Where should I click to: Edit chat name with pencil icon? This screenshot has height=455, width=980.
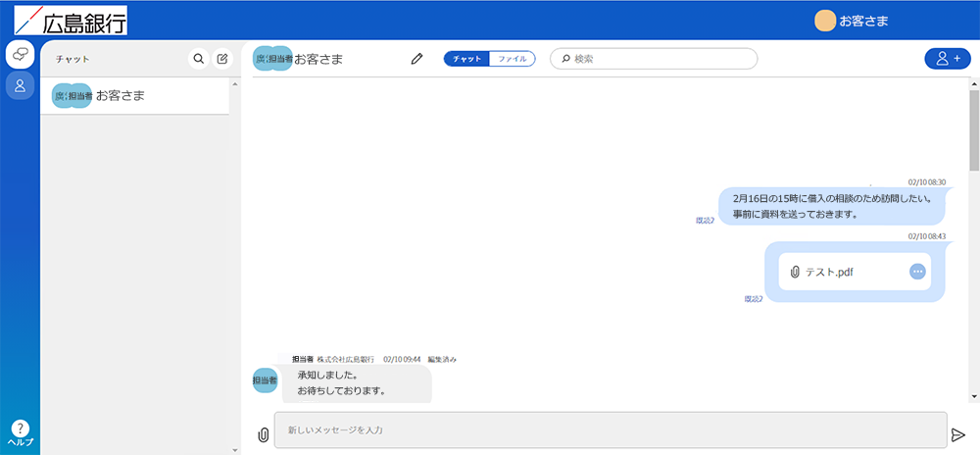(x=416, y=59)
